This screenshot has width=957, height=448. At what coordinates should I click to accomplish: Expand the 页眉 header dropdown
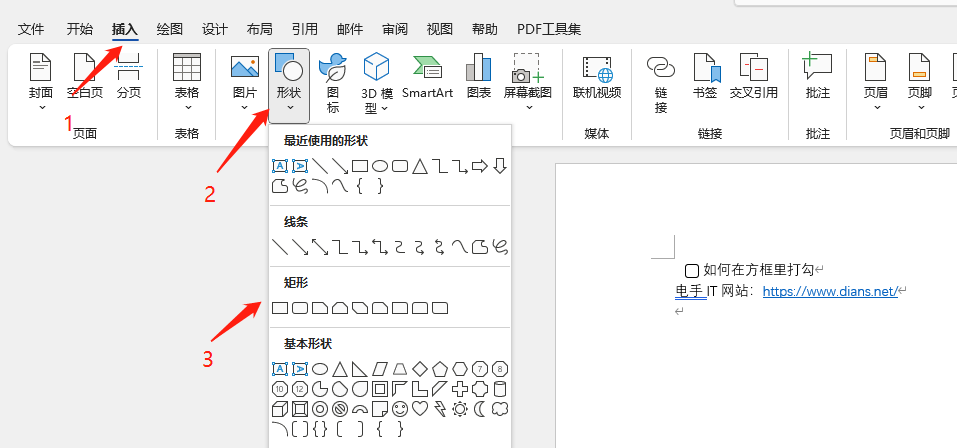[877, 108]
